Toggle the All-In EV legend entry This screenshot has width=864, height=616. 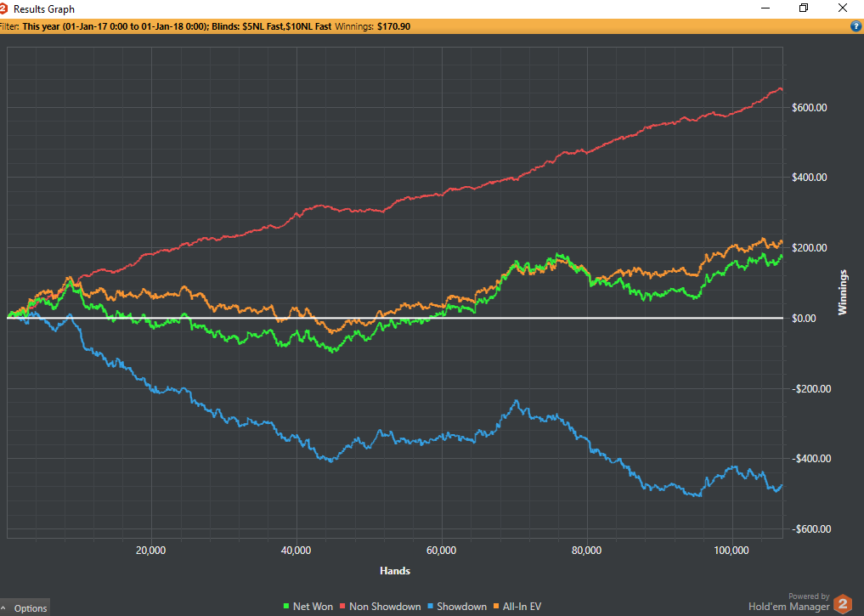[517, 606]
